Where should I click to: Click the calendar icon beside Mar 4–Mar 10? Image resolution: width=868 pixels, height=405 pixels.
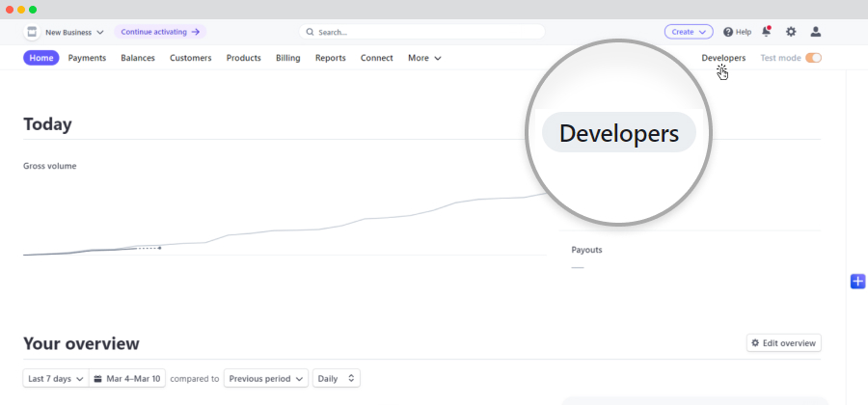[x=98, y=379]
